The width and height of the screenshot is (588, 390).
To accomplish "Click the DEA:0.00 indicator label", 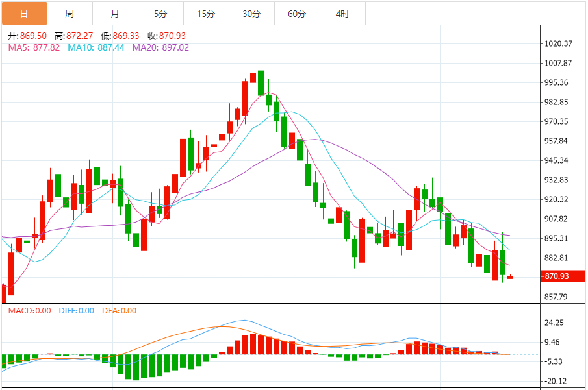I will click(120, 311).
